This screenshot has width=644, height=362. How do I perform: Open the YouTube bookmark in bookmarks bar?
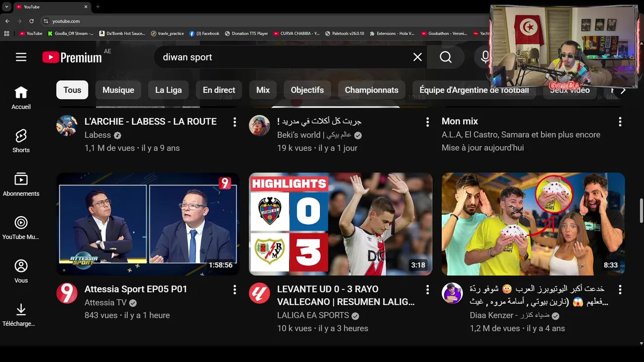pos(31,34)
